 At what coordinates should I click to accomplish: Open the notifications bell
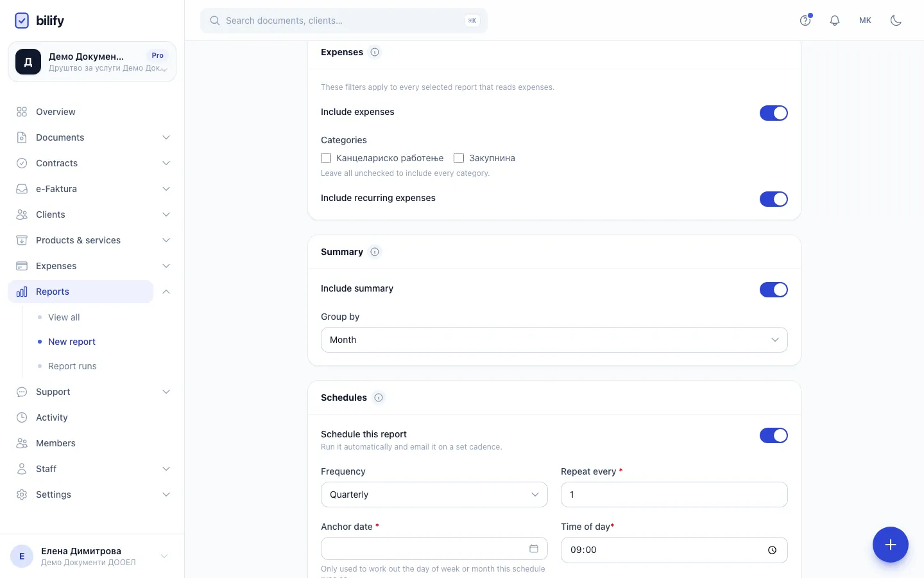[835, 21]
